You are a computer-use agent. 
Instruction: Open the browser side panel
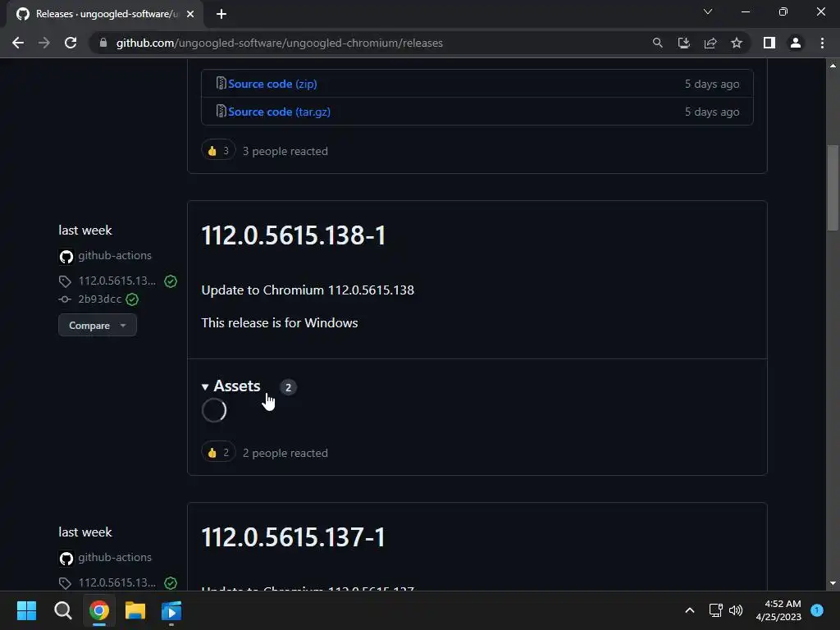769,43
